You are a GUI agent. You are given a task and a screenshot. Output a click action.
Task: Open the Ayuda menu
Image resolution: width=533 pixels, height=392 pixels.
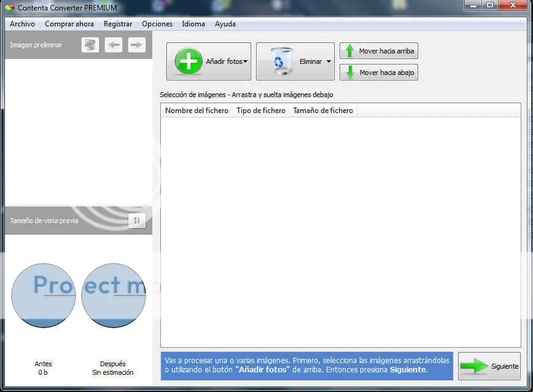(x=225, y=24)
